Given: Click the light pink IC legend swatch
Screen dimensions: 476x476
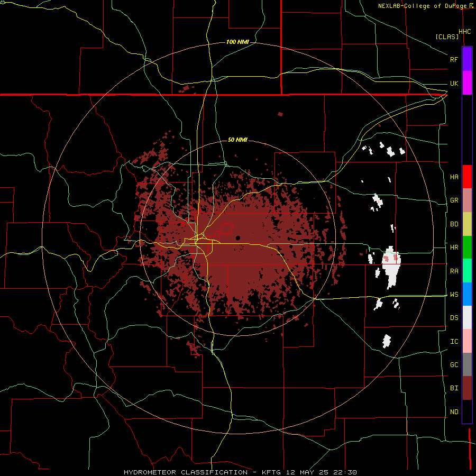Looking at the screenshot, I should 467,341.
